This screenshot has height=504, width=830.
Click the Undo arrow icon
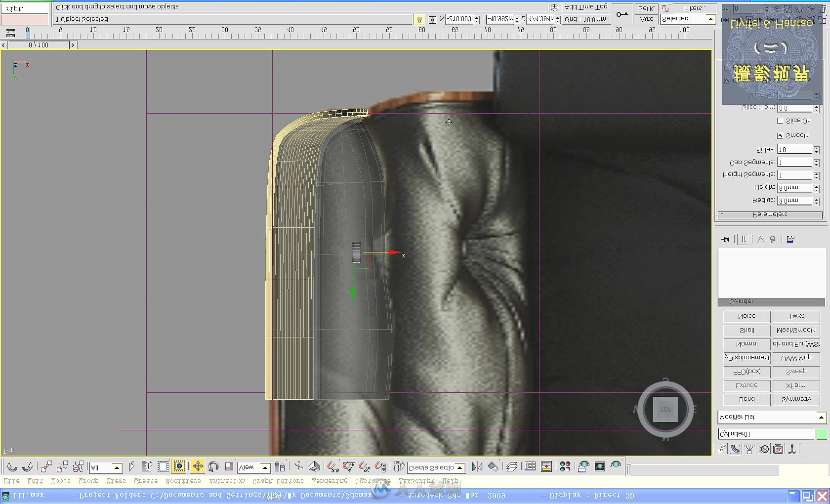[12, 467]
